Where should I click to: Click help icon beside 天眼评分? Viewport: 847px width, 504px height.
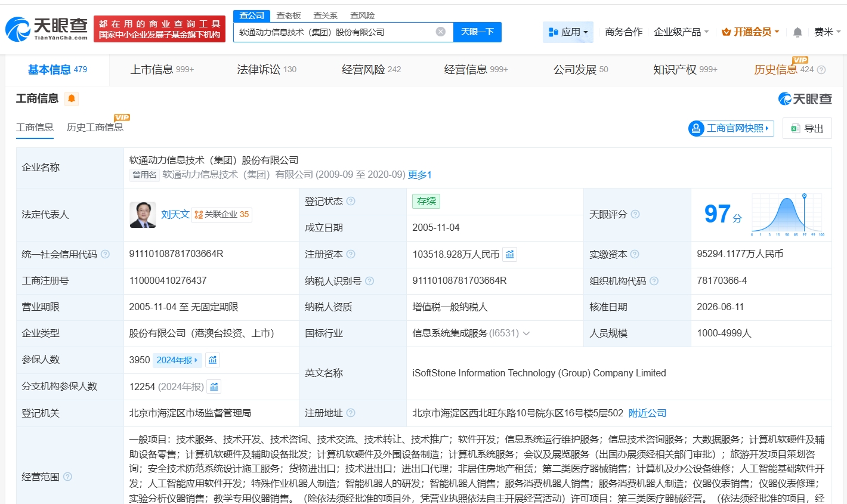[x=635, y=214]
